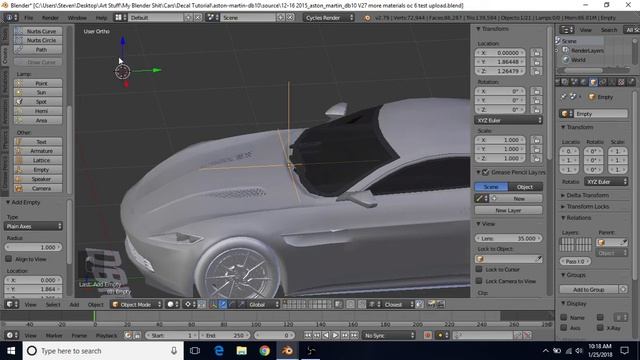The height and width of the screenshot is (360, 640).
Task: Add a Nurbs Circle
Action: coord(38,40)
